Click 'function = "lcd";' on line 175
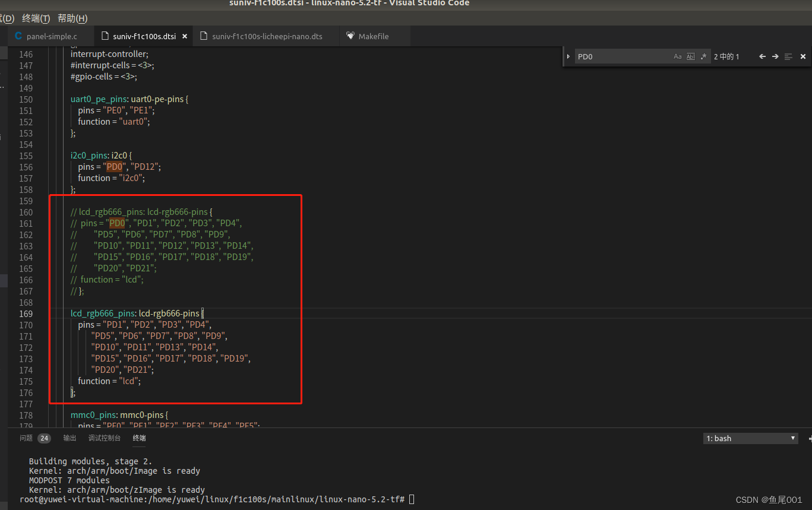The image size is (812, 510). (x=109, y=381)
